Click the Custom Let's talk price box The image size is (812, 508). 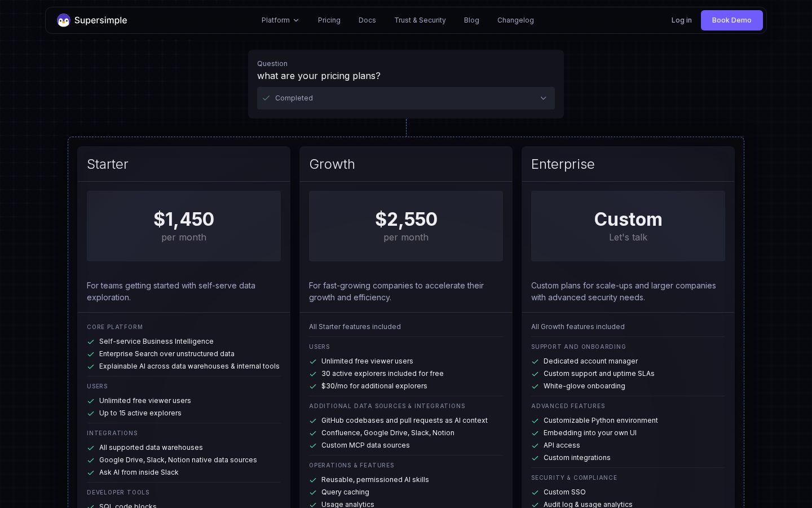[628, 226]
